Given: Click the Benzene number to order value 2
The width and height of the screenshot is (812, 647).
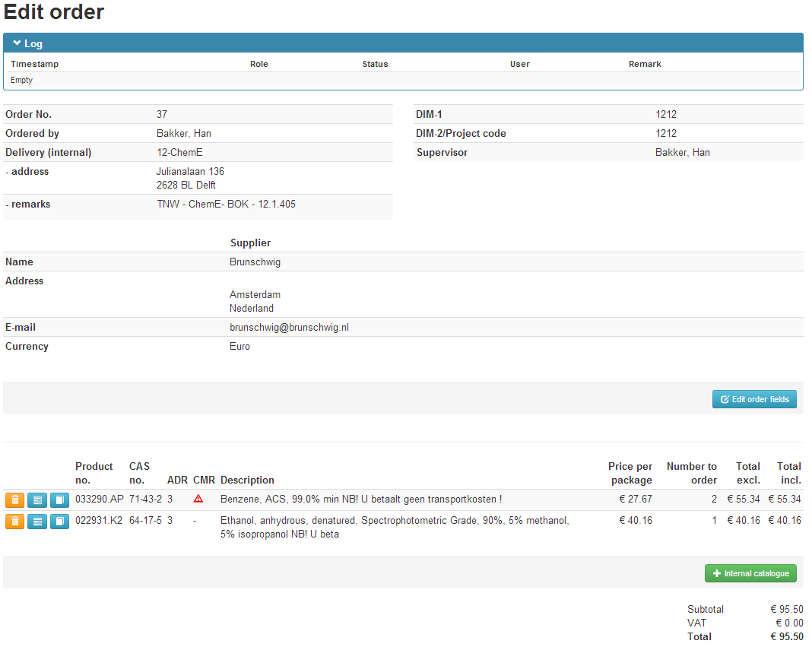Looking at the screenshot, I should [714, 499].
